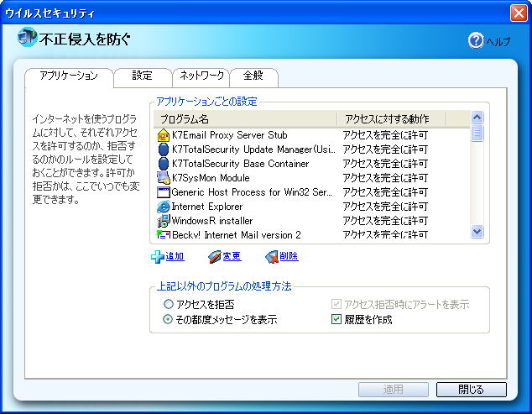Click the 追加 link
This screenshot has height=414, width=532.
coord(175,256)
